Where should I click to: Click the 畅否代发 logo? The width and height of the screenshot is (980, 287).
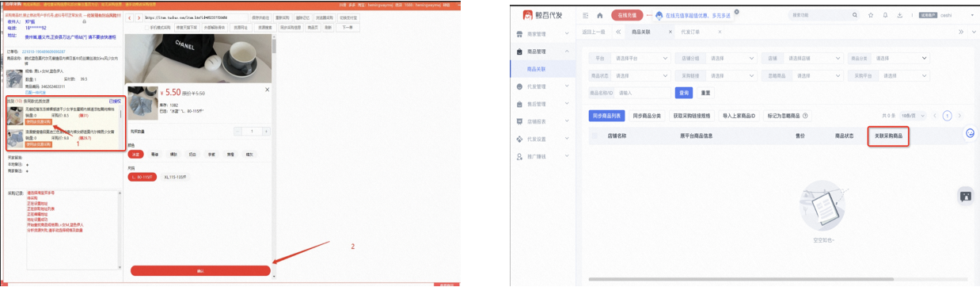pos(543,15)
